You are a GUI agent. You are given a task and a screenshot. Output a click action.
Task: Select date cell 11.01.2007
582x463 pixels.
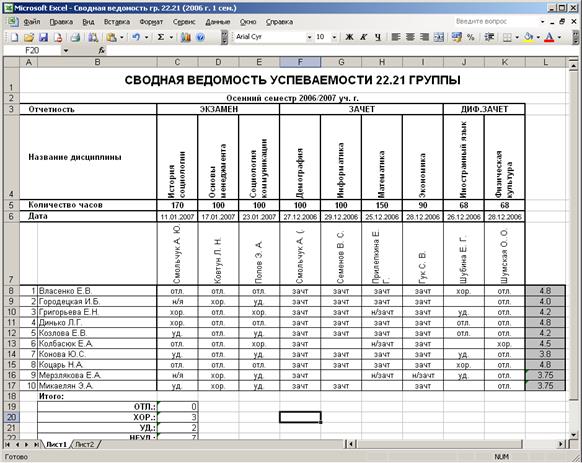coord(177,217)
